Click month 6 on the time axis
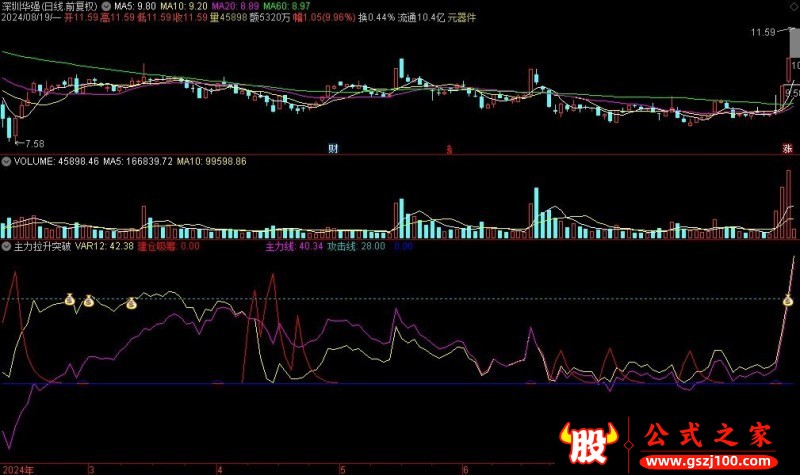This screenshot has width=800, height=475. pos(465,470)
